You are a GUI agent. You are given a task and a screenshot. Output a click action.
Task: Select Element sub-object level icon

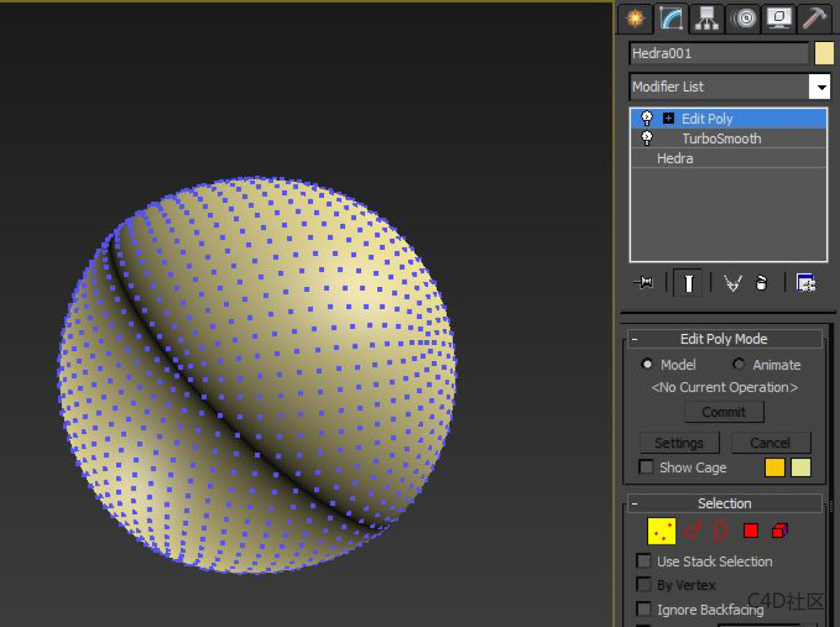(x=780, y=531)
